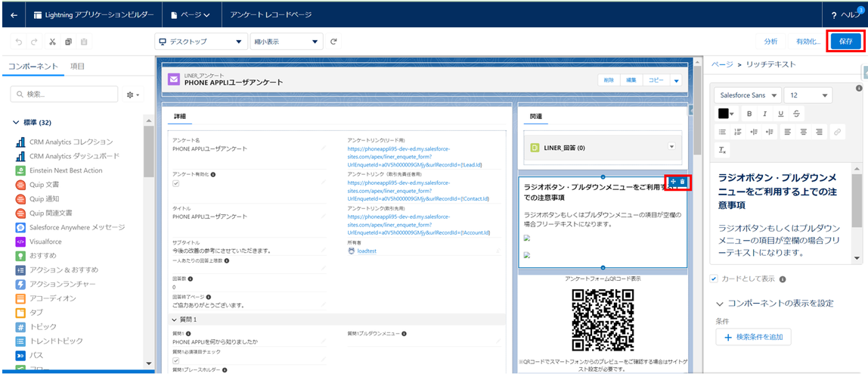The height and width of the screenshot is (374, 868).
Task: Remove formatting with the Tx icon
Action: [x=722, y=150]
